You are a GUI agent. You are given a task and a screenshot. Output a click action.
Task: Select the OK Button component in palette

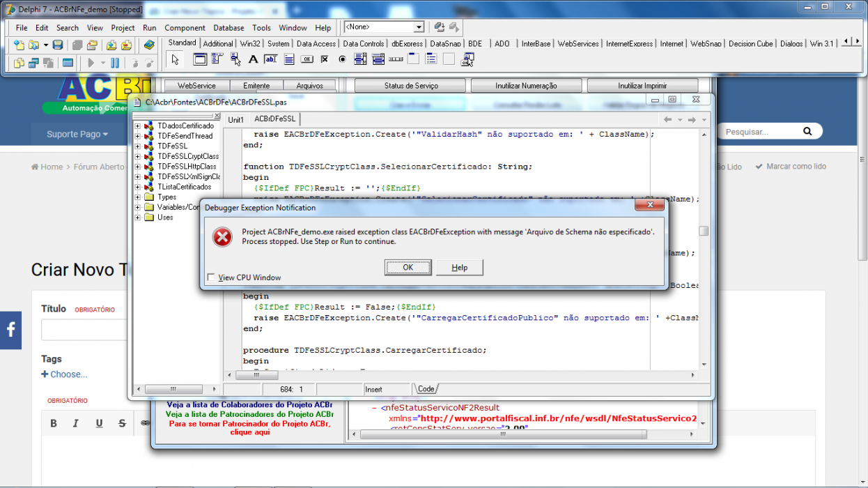pos(307,60)
